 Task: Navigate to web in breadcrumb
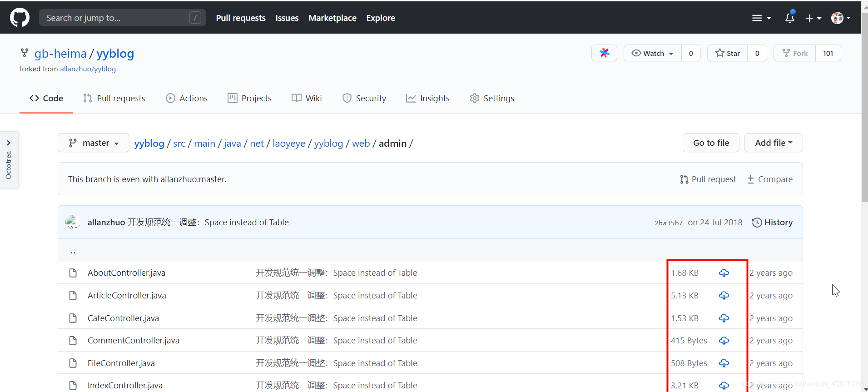pyautogui.click(x=361, y=144)
